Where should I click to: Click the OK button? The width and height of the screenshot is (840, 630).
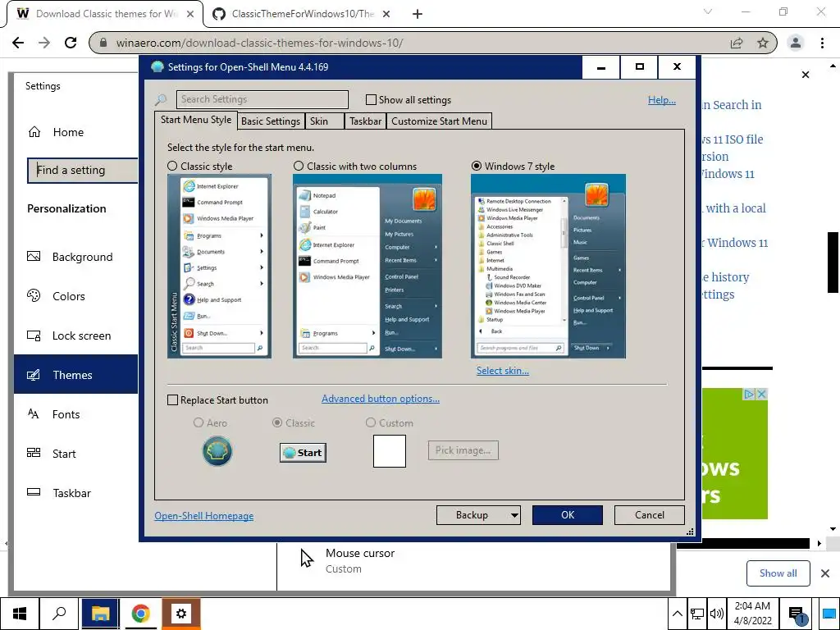[568, 515]
